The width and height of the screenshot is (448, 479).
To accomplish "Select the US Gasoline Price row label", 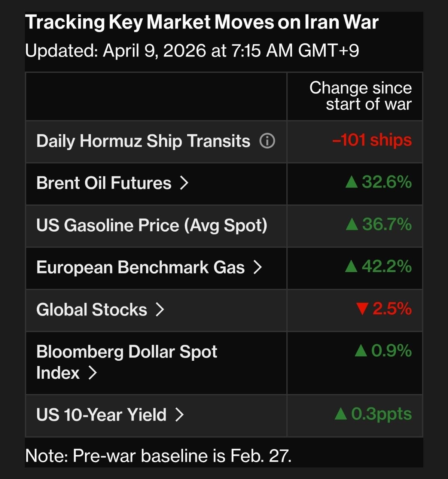I will [152, 225].
